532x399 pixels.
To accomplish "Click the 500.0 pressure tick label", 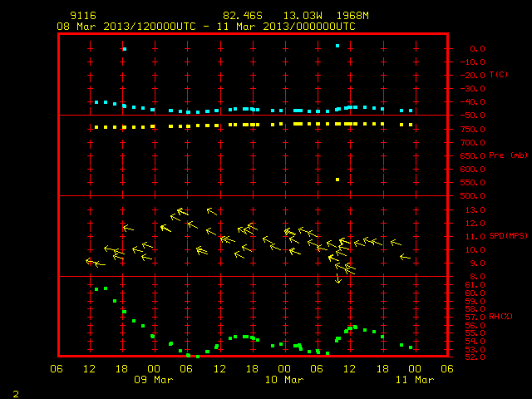I will [472, 196].
